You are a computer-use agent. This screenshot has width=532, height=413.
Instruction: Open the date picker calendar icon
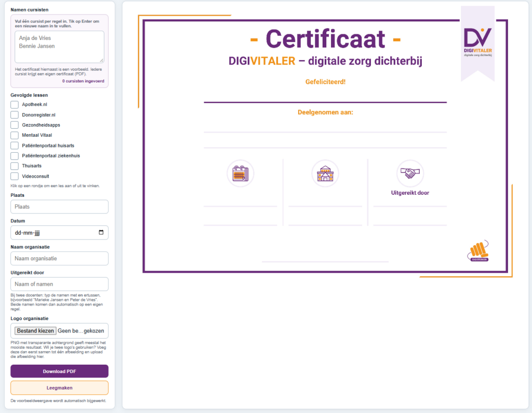(101, 232)
